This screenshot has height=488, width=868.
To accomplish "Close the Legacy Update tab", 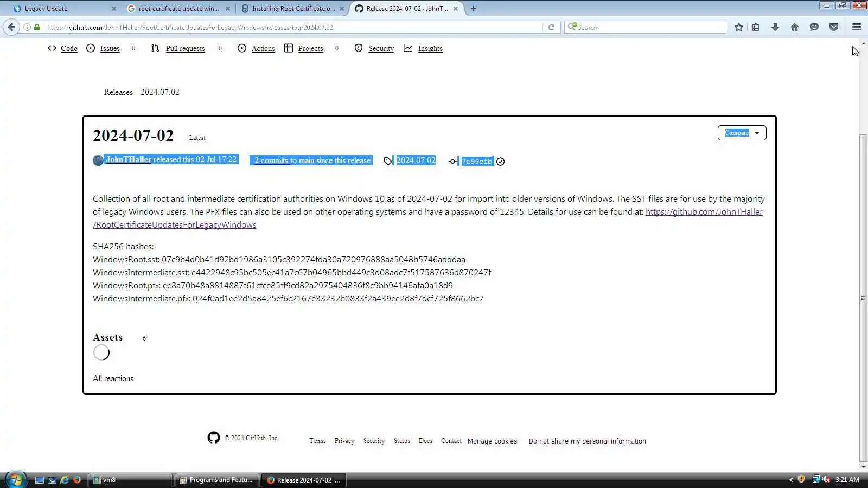I will [x=113, y=9].
